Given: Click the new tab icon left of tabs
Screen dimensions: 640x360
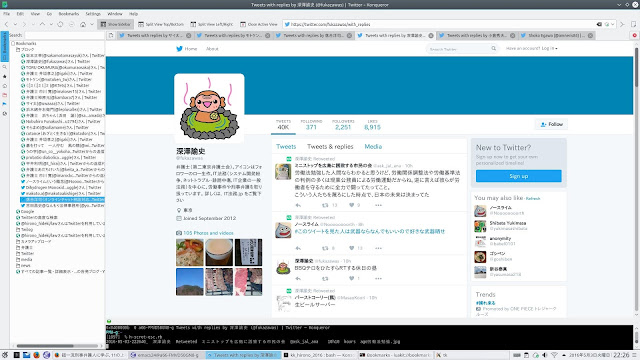Looking at the screenshot, I should point(111,36).
